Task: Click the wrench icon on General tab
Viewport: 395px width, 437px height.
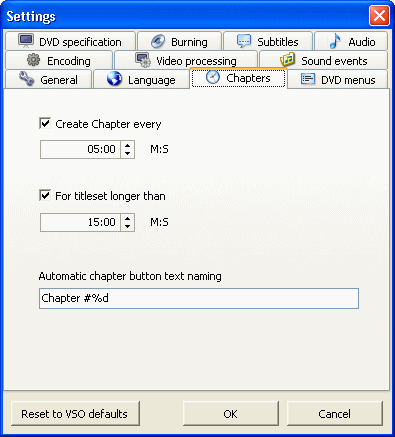Action: pos(26,79)
